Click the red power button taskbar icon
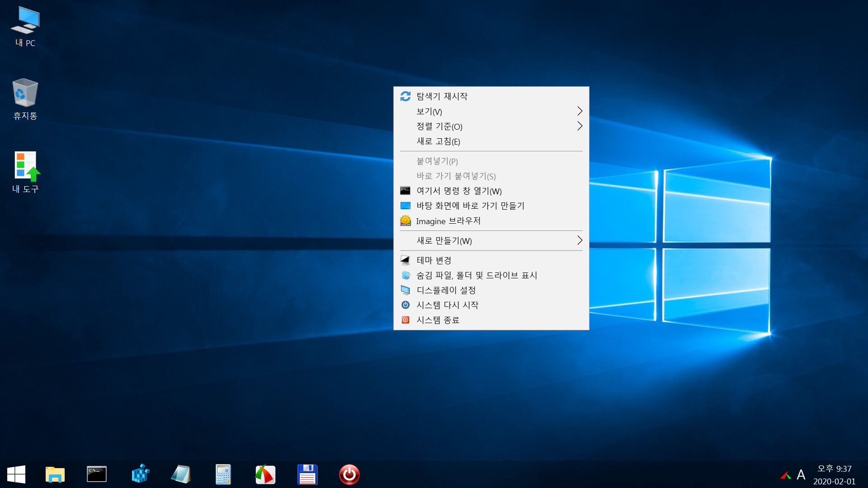The width and height of the screenshot is (868, 488). 349,474
